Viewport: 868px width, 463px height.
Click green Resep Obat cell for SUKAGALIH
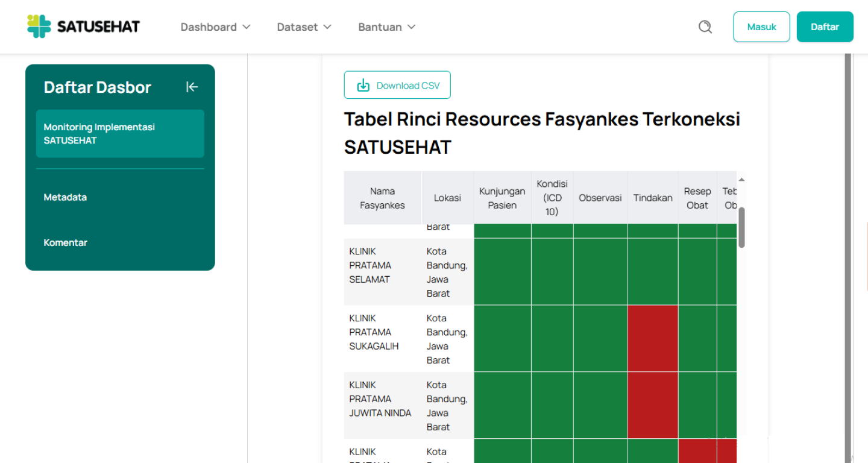[697, 338]
